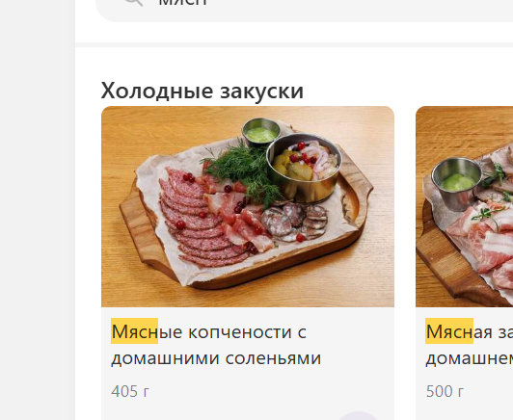Click the 405 г weight label

(130, 391)
